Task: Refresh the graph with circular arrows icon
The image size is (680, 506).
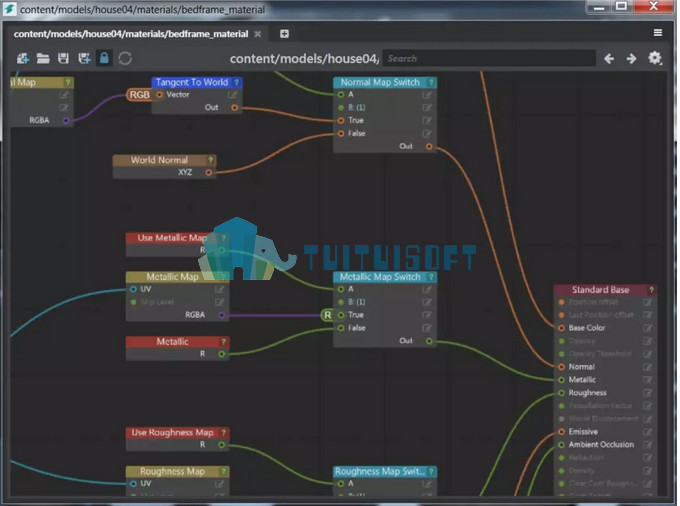Action: coord(125,58)
